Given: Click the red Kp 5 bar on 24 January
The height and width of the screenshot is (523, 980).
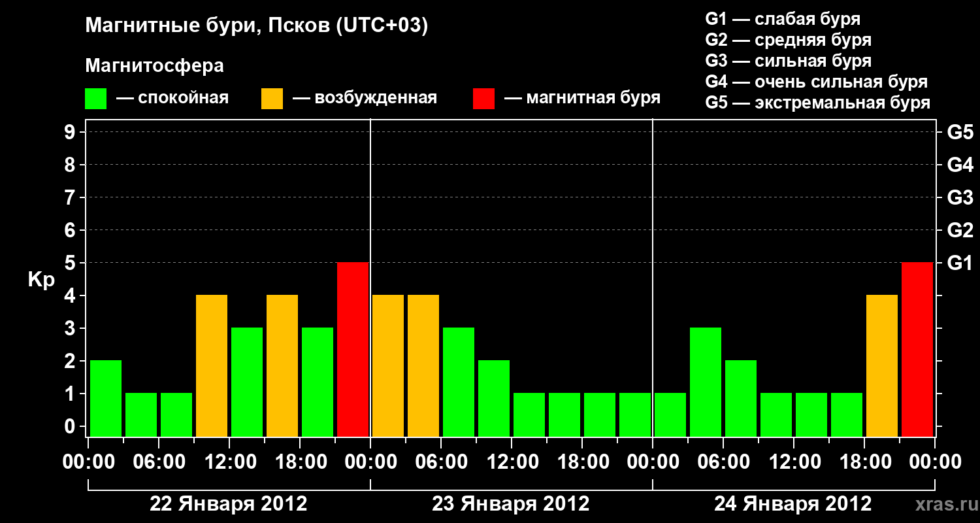Looking at the screenshot, I should [917, 349].
